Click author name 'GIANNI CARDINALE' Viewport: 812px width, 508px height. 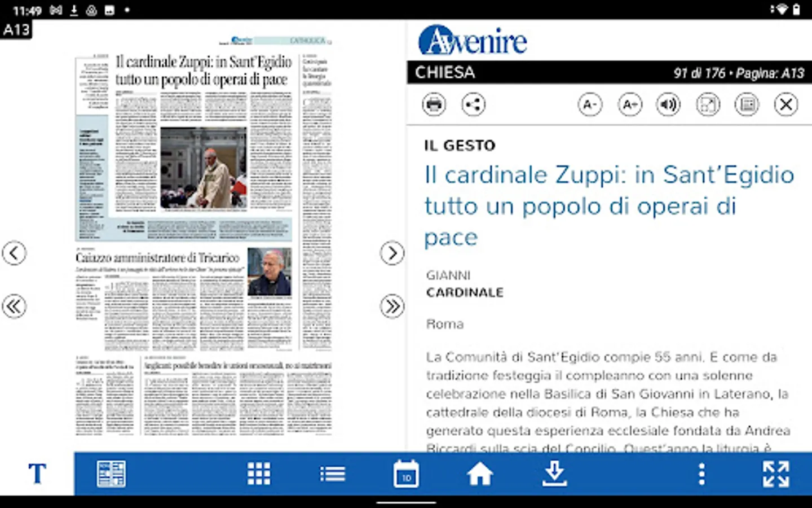465,284
